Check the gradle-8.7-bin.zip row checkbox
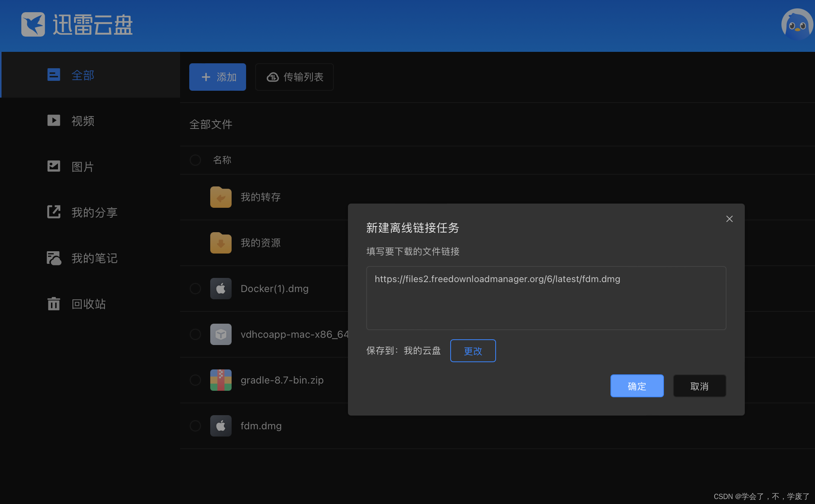This screenshot has width=815, height=504. [x=195, y=380]
